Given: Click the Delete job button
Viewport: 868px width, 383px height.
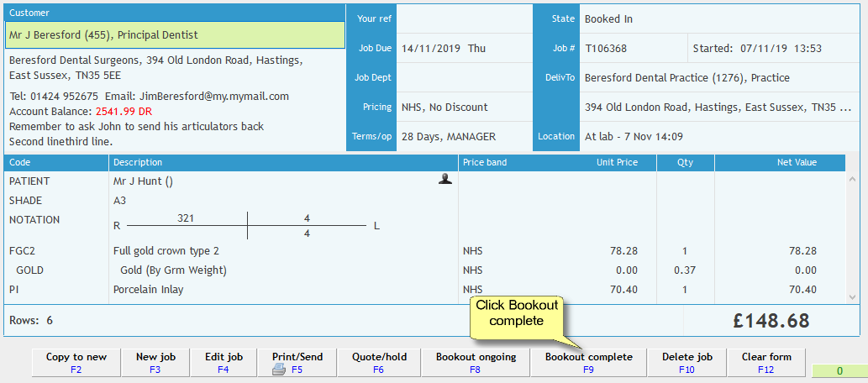Looking at the screenshot, I should 687,362.
